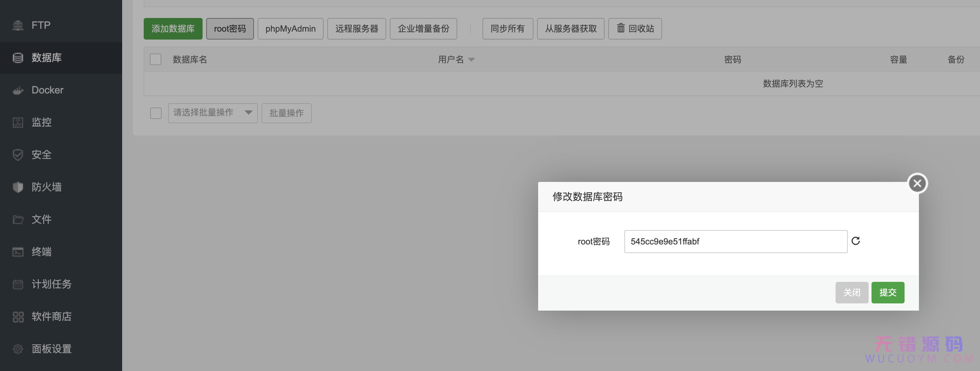This screenshot has width=980, height=371.
Task: Open 软件商店 software store
Action: click(51, 316)
